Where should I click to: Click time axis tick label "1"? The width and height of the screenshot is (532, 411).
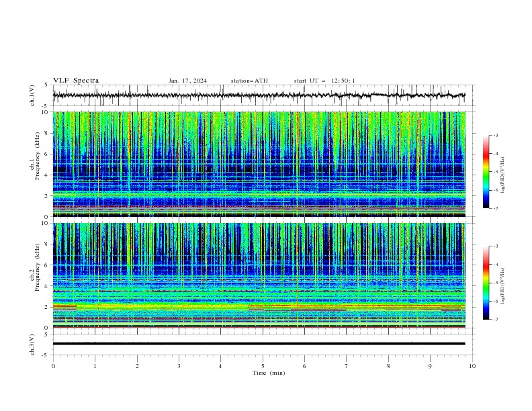(95, 366)
